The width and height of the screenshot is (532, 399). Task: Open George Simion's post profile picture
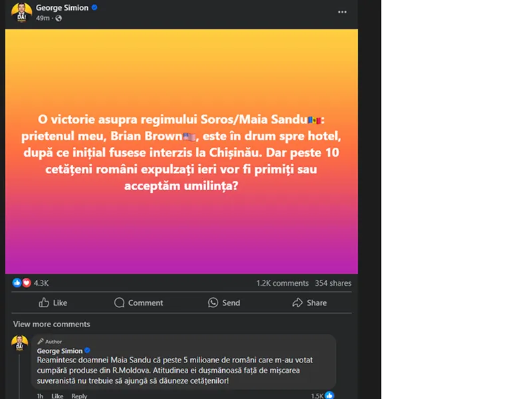point(21,13)
